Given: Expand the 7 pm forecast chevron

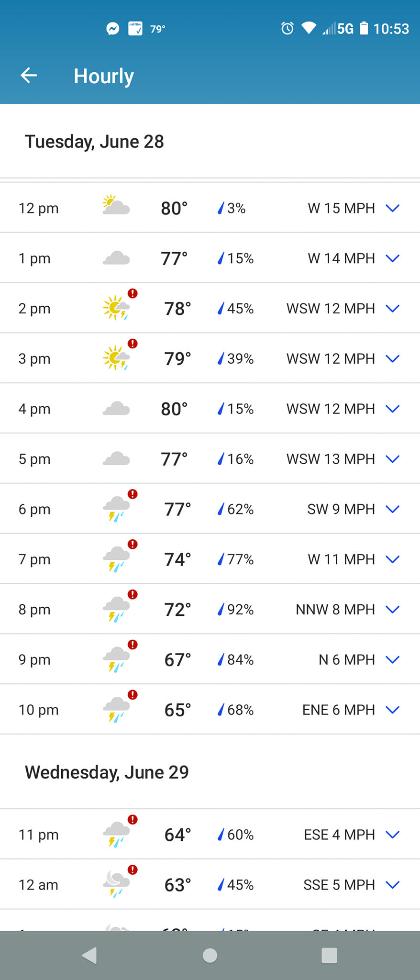Looking at the screenshot, I should 392,559.
